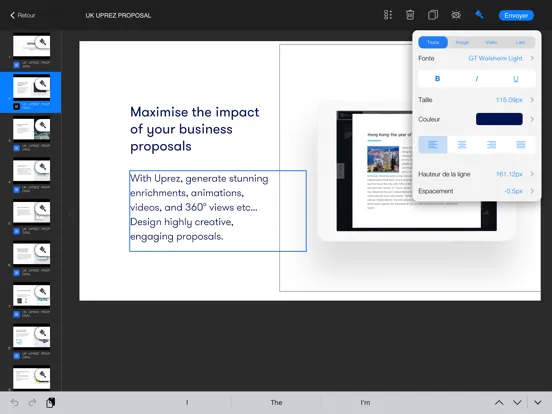Viewport: 552px width, 414px height.
Task: Toggle underline (U) formatting
Action: pyautogui.click(x=516, y=79)
